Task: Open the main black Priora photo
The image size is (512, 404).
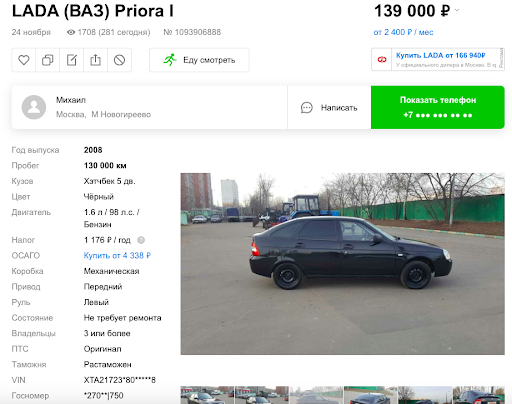Action: (343, 264)
